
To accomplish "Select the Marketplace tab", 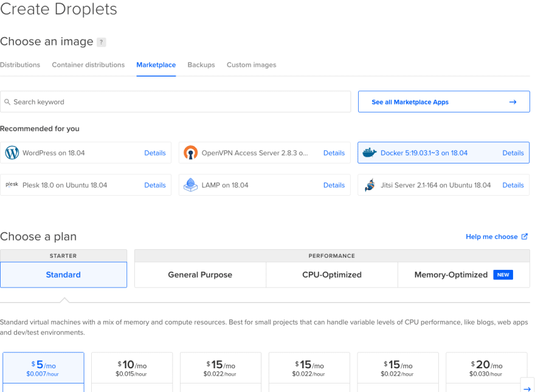I will coord(156,65).
